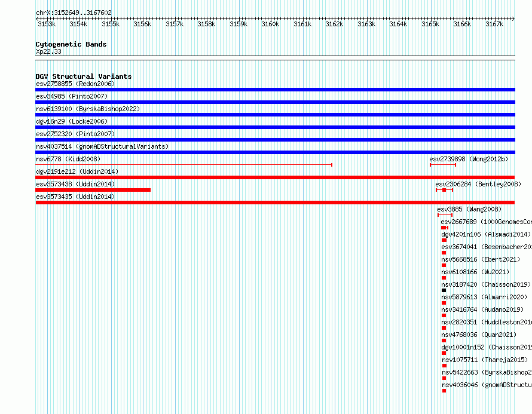Click the black square under nsv3187420
The width and height of the screenshot is (532, 414).
coord(444,290)
